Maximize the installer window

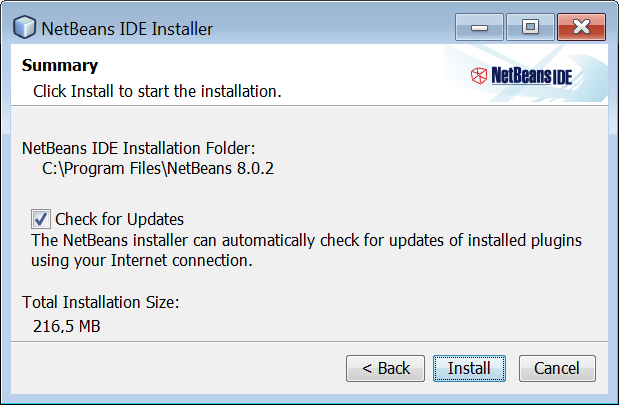click(530, 27)
